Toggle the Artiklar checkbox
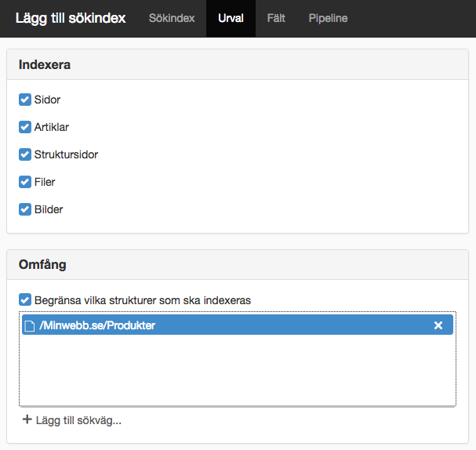The width and height of the screenshot is (476, 450). (25, 127)
